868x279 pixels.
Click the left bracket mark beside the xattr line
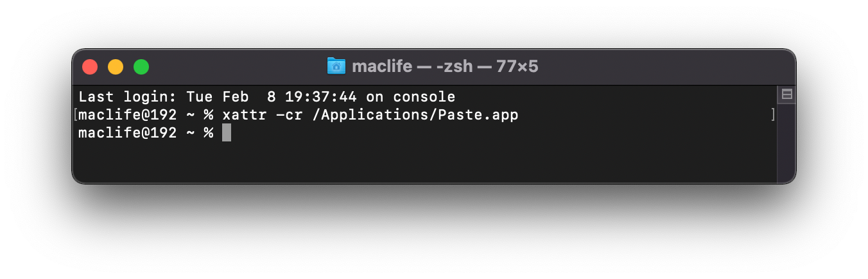(76, 115)
